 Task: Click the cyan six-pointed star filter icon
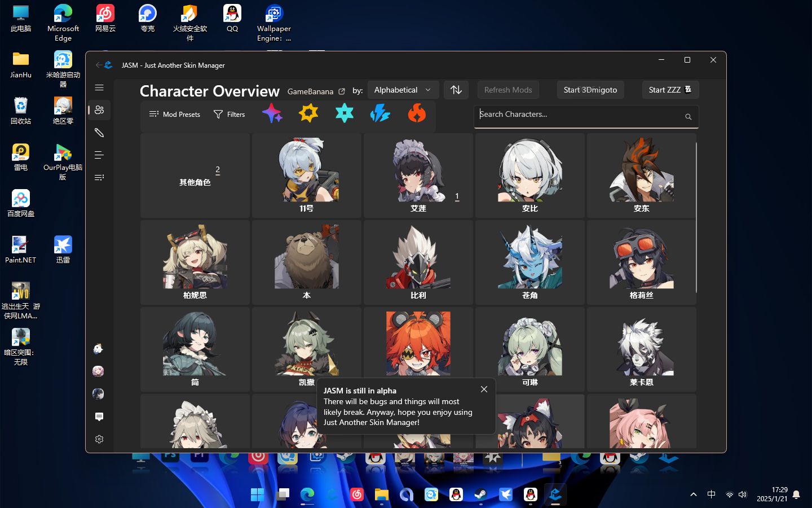click(x=344, y=114)
